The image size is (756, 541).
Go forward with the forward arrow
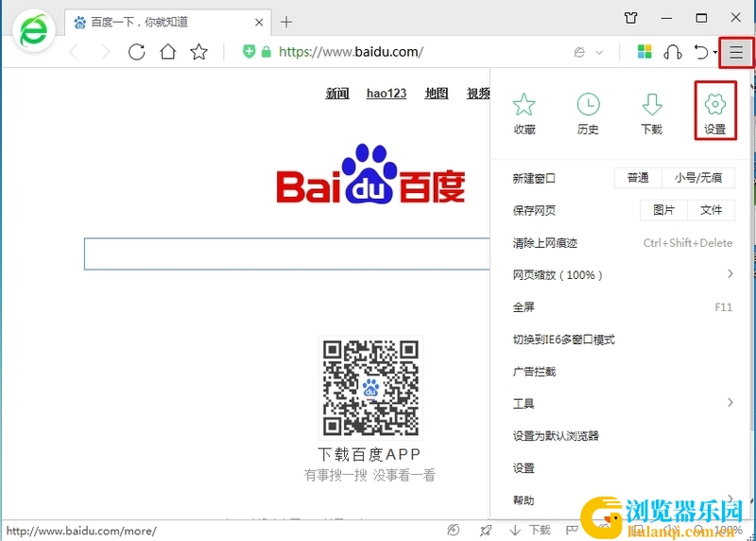coord(105,52)
